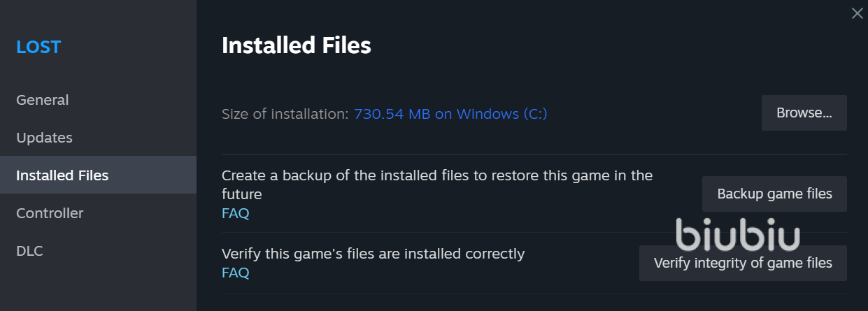Click the 730.54 MB installation size value
The height and width of the screenshot is (311, 868).
click(x=392, y=114)
